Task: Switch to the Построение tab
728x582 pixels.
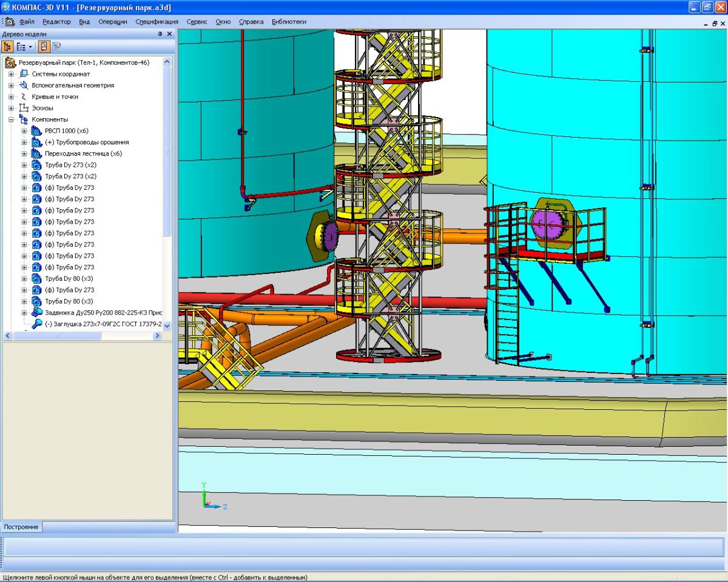Action: tap(21, 527)
